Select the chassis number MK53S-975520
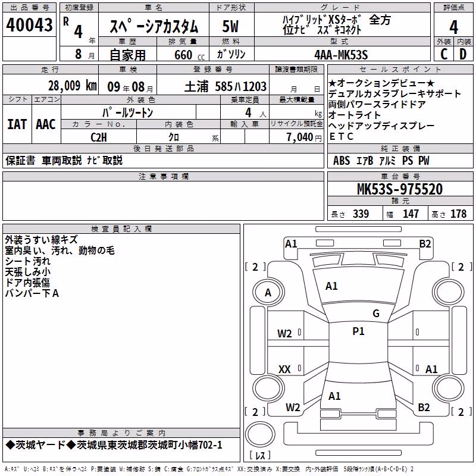476x476 pixels. pos(400,189)
